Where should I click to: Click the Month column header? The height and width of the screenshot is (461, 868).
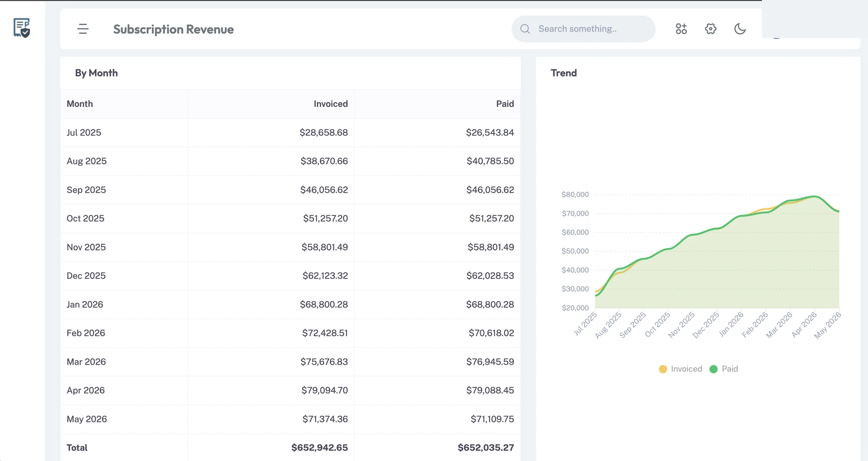tap(80, 104)
